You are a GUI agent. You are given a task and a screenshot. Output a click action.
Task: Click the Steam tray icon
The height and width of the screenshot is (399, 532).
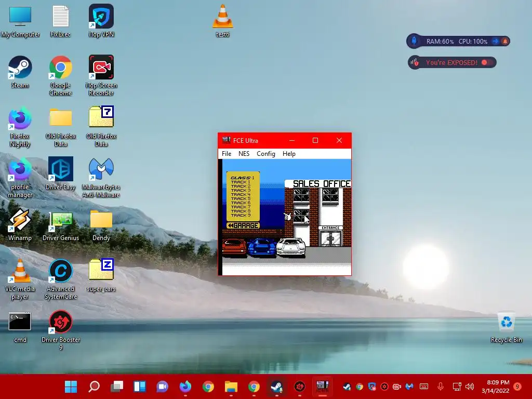(347, 387)
